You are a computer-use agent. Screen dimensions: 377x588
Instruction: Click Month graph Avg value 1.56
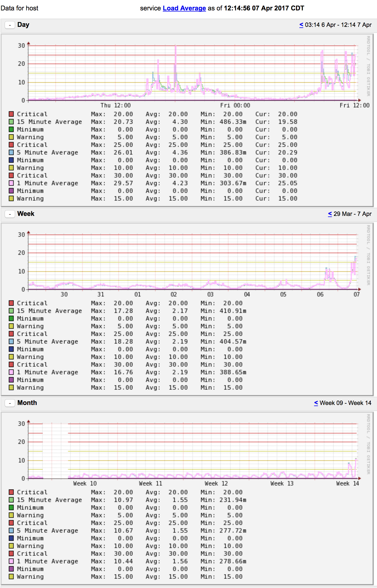click(180, 561)
